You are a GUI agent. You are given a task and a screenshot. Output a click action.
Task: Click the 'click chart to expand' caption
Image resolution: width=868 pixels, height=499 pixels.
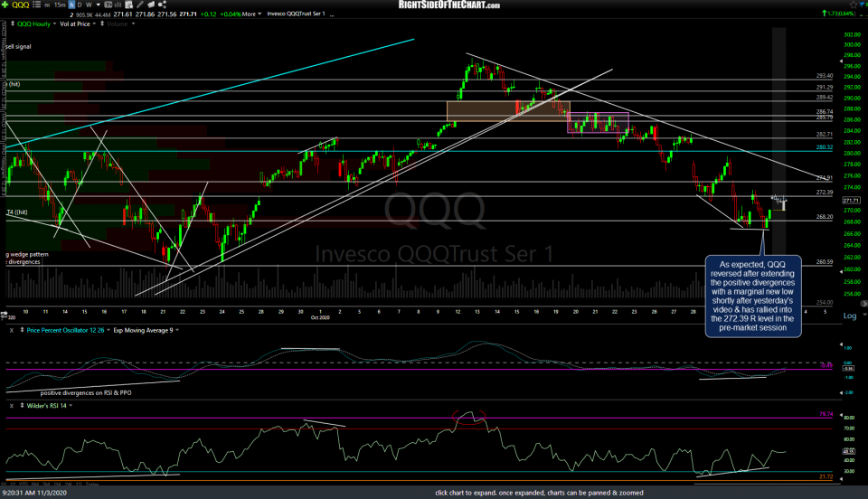coord(539,493)
